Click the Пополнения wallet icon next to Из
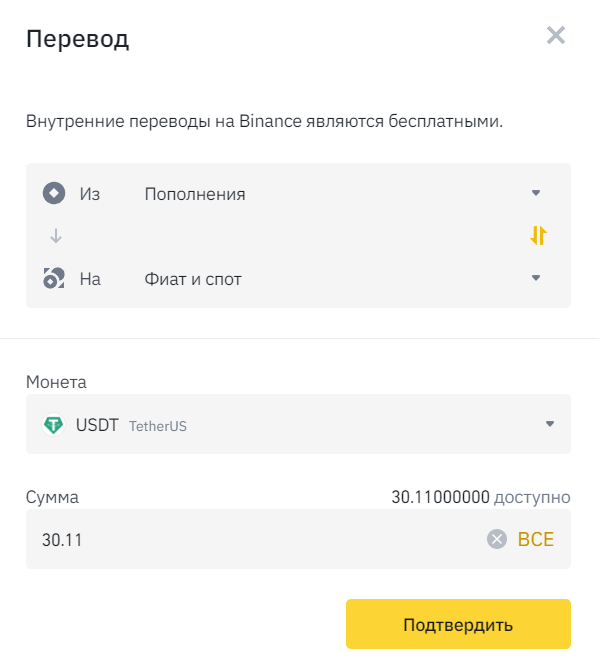The width and height of the screenshot is (601, 666). (x=54, y=193)
